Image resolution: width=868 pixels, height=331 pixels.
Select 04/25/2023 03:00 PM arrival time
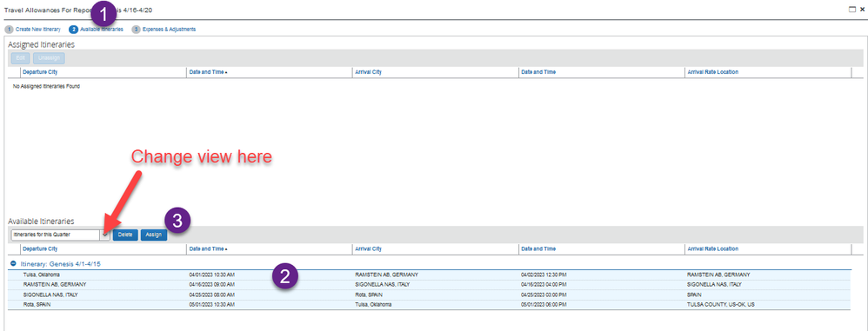click(544, 295)
